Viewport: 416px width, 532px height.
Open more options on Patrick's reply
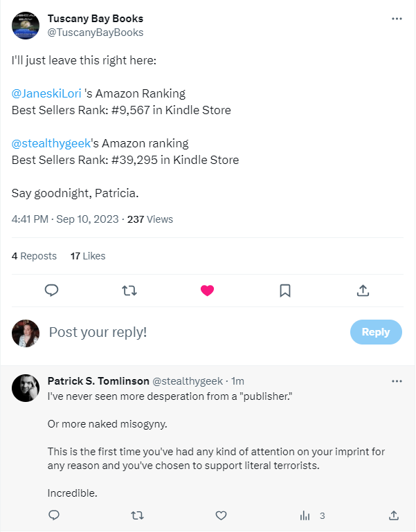397,381
